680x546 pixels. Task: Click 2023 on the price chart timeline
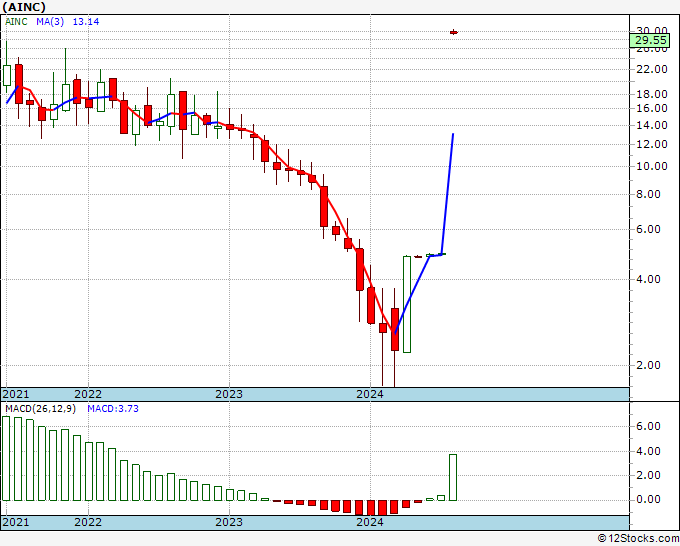(x=229, y=394)
